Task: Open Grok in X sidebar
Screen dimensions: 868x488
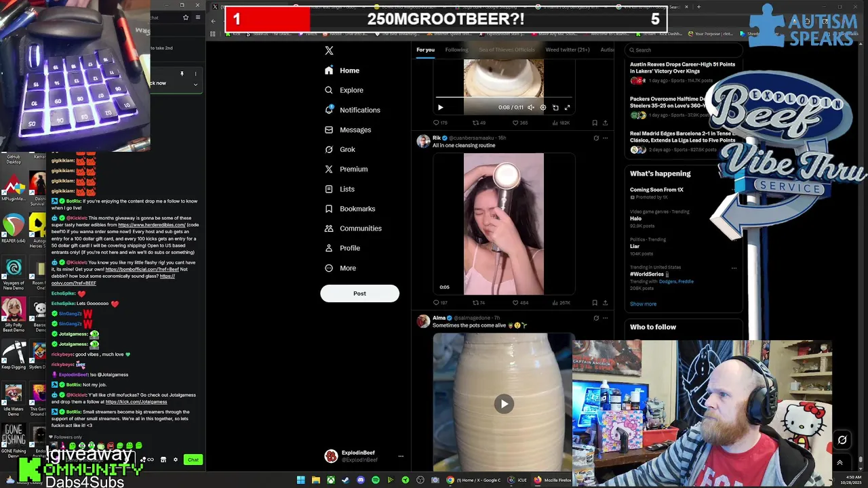Action: [339, 149]
